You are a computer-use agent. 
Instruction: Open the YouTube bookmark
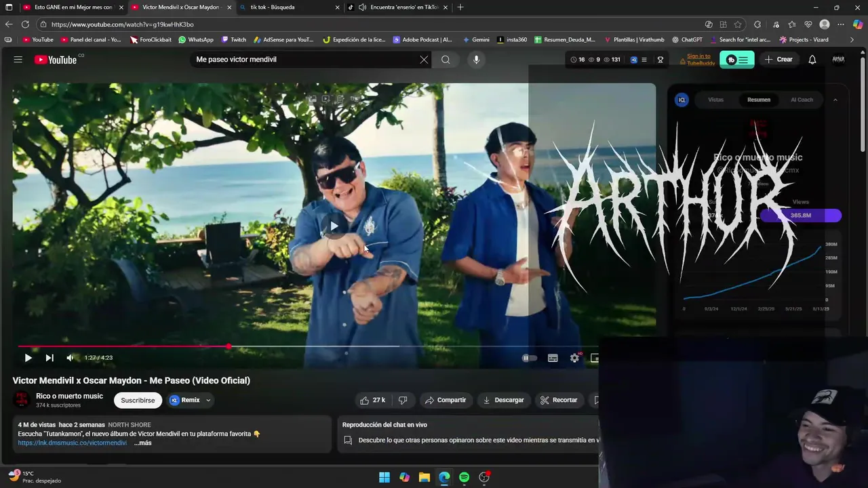click(x=38, y=39)
